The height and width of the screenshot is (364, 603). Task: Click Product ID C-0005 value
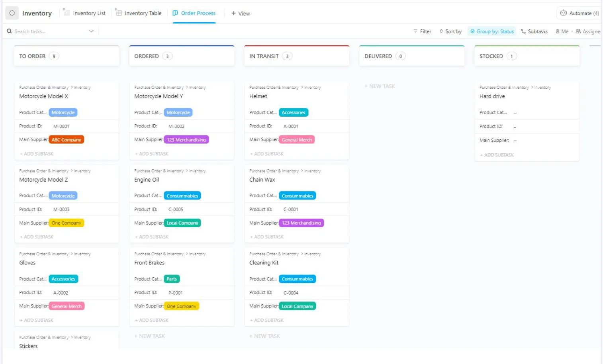tap(176, 209)
